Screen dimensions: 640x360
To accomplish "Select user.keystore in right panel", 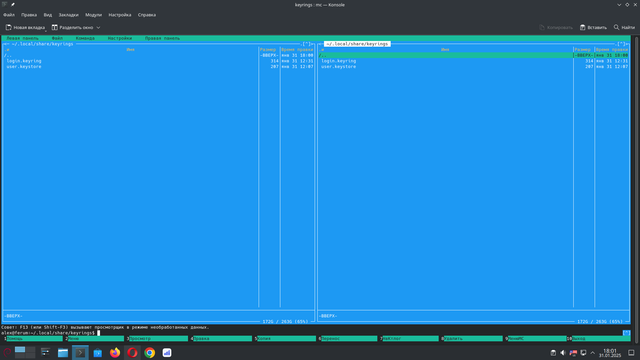I will pos(338,67).
